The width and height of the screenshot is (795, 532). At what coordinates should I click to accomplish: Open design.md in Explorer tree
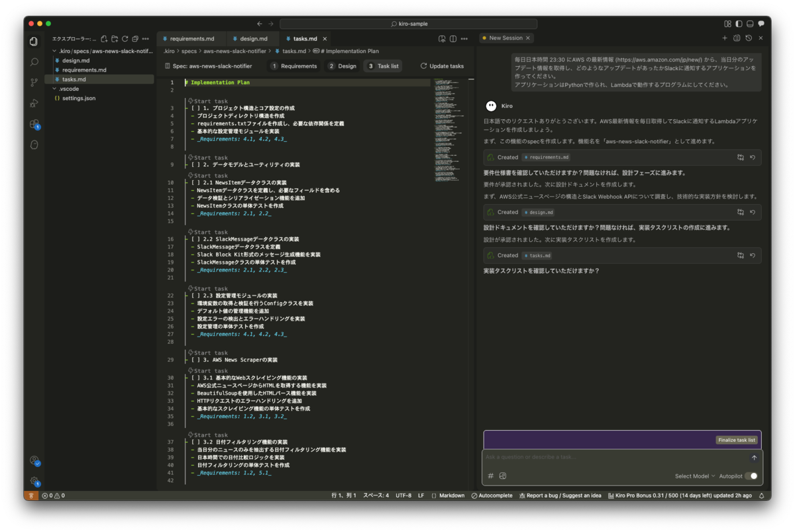pyautogui.click(x=76, y=60)
